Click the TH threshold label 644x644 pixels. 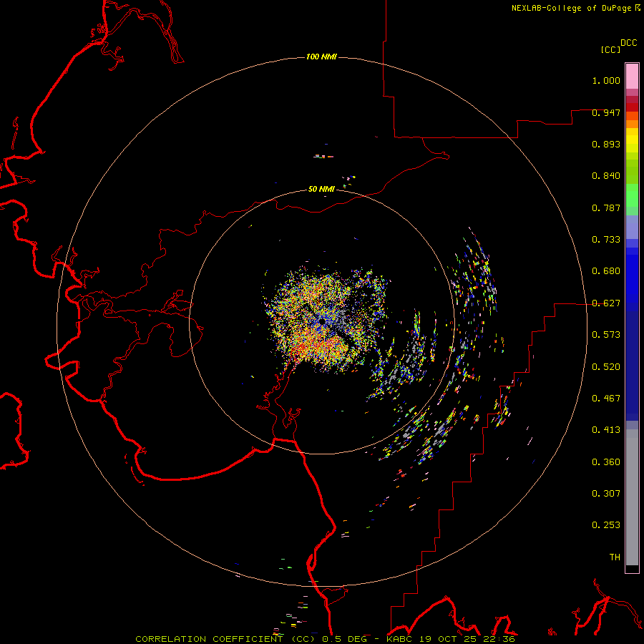tap(615, 557)
